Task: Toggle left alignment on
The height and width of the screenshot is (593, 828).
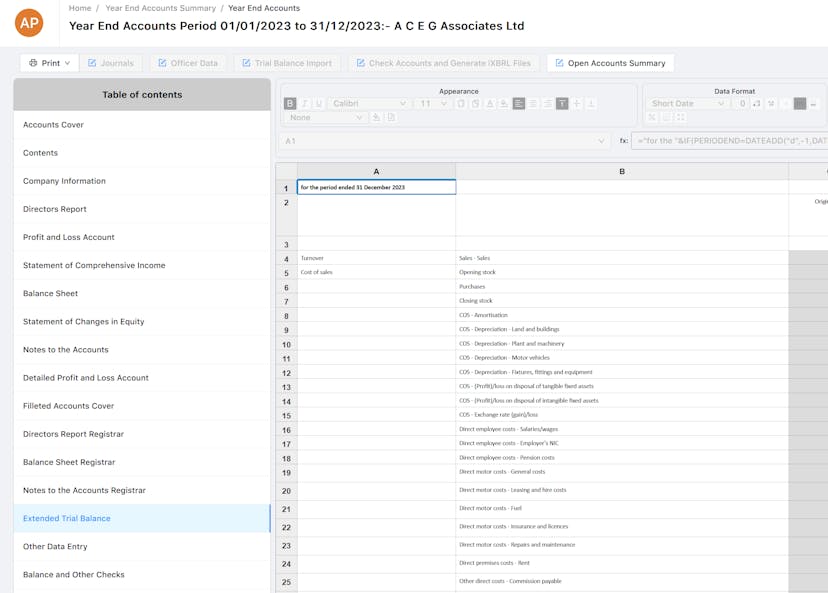Action: click(518, 104)
